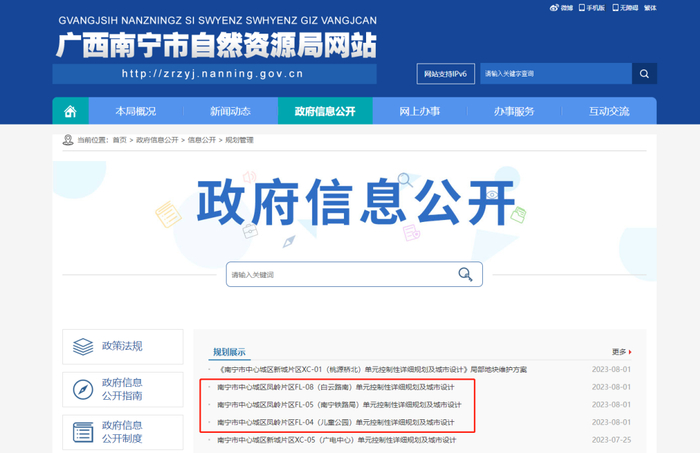Open the 本局概况 menu
The image size is (700, 453).
tap(136, 111)
